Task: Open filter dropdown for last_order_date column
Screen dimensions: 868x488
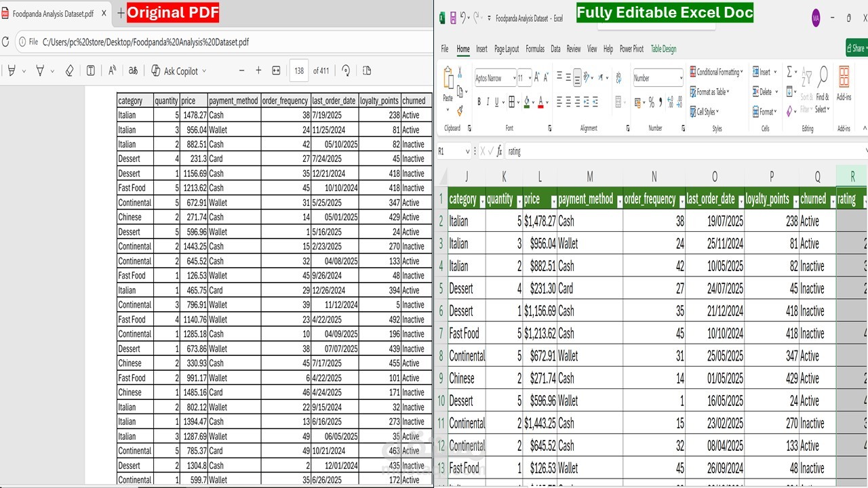Action: pyautogui.click(x=741, y=202)
